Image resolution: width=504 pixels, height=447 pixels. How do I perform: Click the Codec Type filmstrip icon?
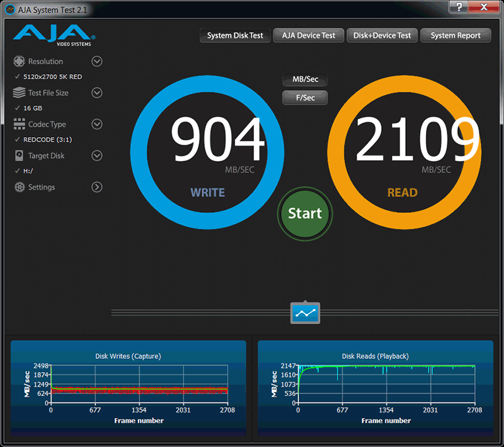(19, 124)
